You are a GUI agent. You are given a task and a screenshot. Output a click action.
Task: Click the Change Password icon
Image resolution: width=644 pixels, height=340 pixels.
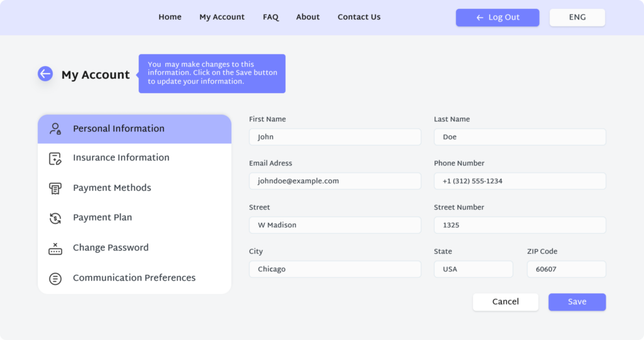(x=55, y=249)
